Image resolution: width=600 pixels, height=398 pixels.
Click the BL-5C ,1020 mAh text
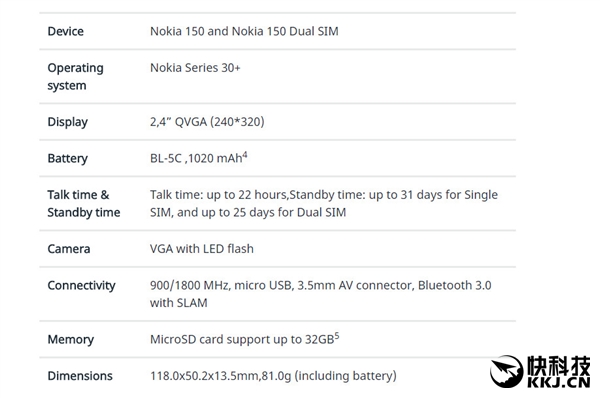(196, 158)
